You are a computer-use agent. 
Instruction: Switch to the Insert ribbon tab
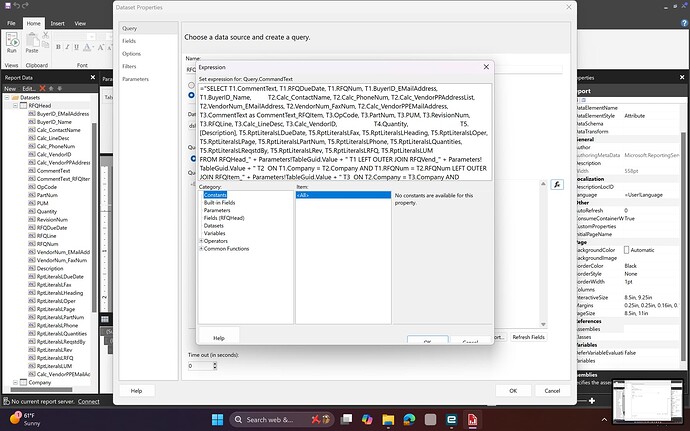(57, 23)
